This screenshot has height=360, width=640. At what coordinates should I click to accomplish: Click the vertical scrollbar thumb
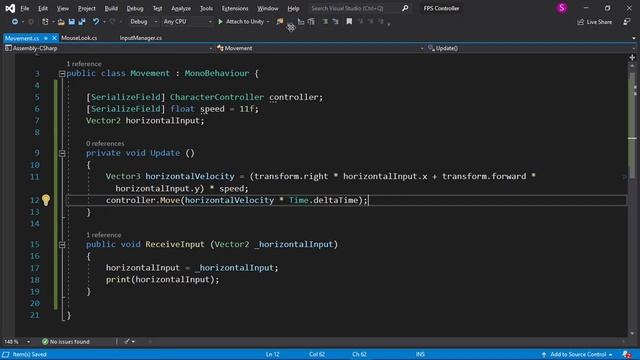click(x=632, y=124)
